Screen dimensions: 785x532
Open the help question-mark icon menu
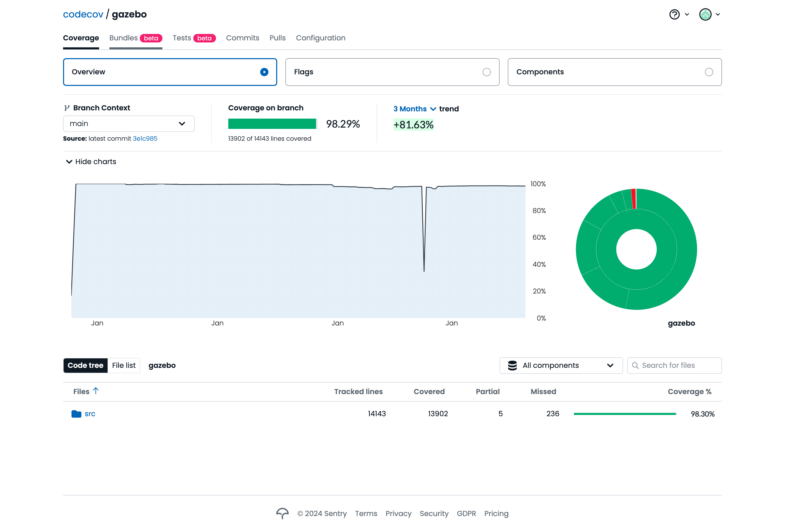click(x=674, y=14)
